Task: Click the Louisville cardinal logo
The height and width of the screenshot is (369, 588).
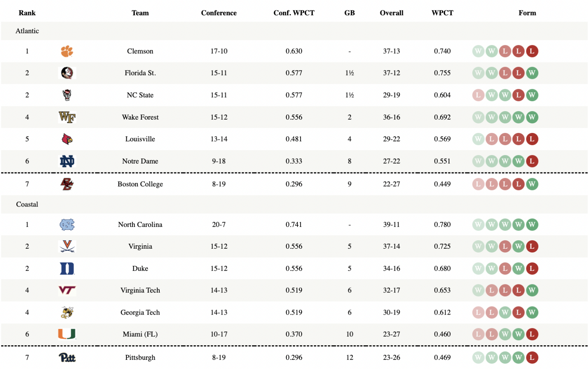Action: 67,139
